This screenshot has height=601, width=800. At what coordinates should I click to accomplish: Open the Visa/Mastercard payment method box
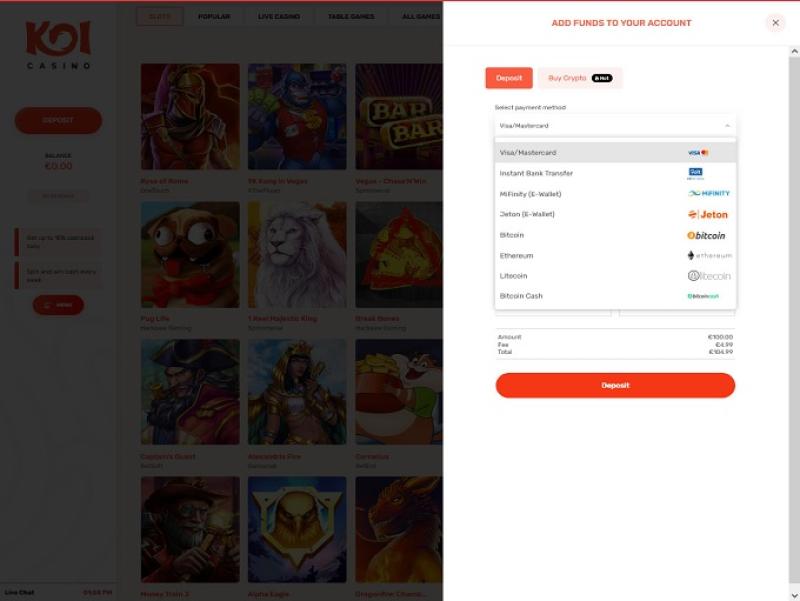coord(615,126)
